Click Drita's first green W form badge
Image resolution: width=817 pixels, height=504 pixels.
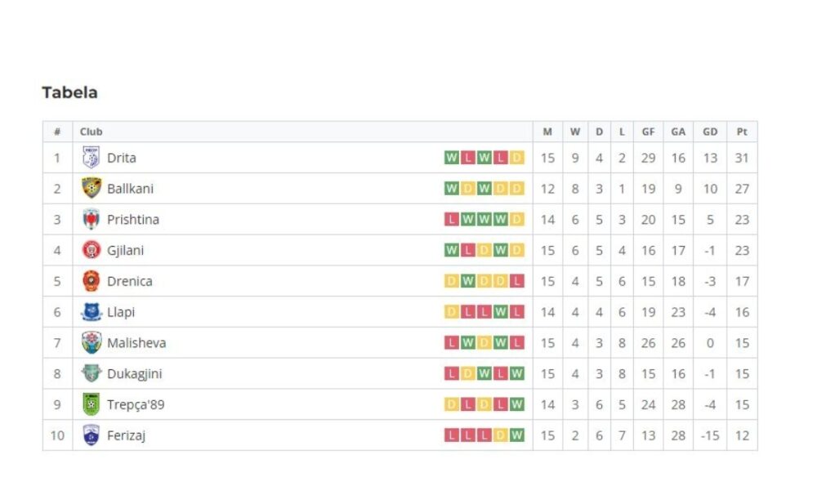[451, 158]
